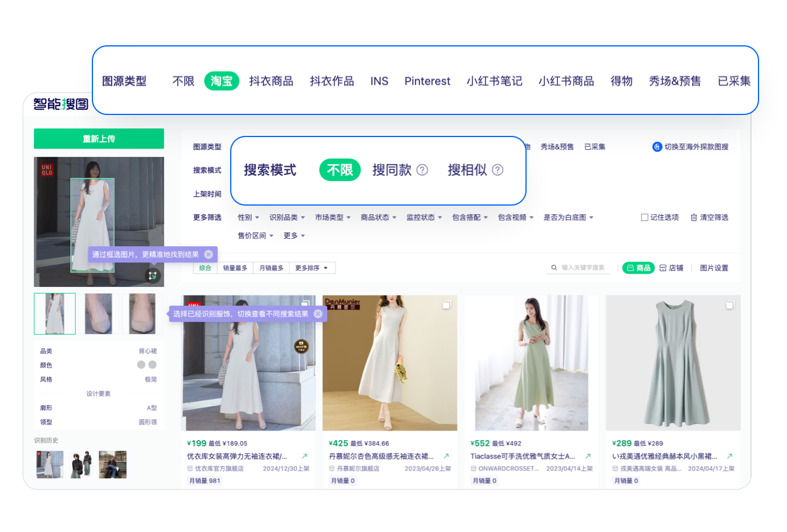787x532 pixels.
Task: Select the 抖衣商品 source tab
Action: 271,81
